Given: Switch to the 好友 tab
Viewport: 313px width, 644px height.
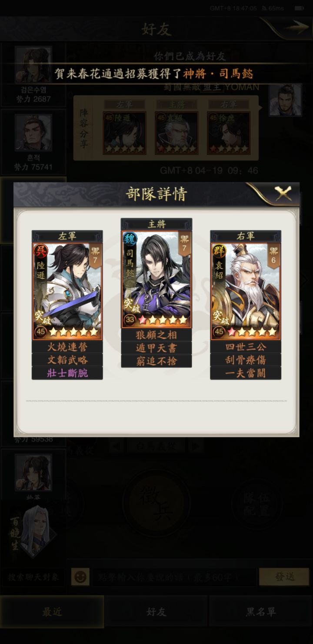Looking at the screenshot, I should pos(156,611).
